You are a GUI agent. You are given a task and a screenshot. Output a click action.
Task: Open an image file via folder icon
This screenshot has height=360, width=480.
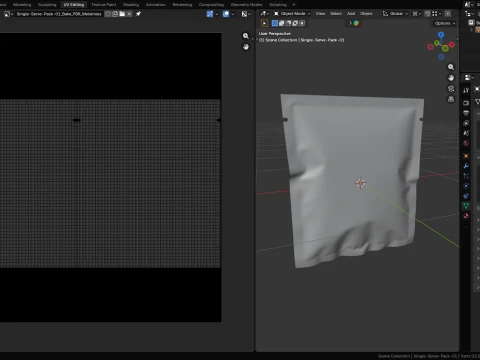click(x=122, y=14)
